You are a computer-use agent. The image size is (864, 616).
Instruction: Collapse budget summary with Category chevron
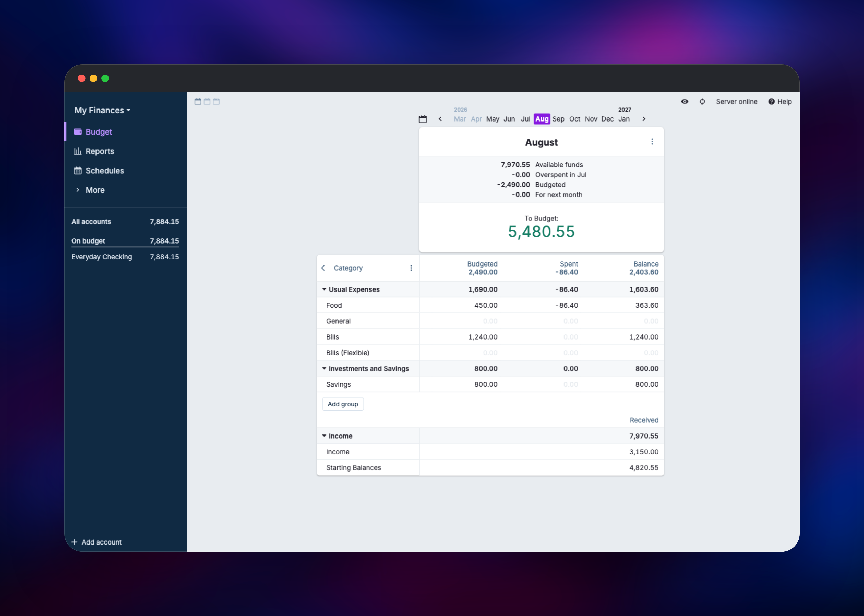(323, 268)
